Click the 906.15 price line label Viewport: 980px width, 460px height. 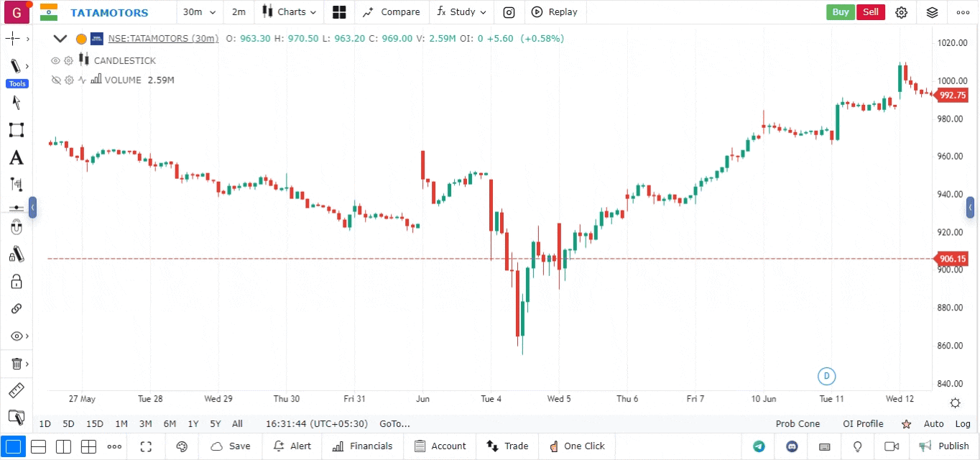tap(951, 259)
